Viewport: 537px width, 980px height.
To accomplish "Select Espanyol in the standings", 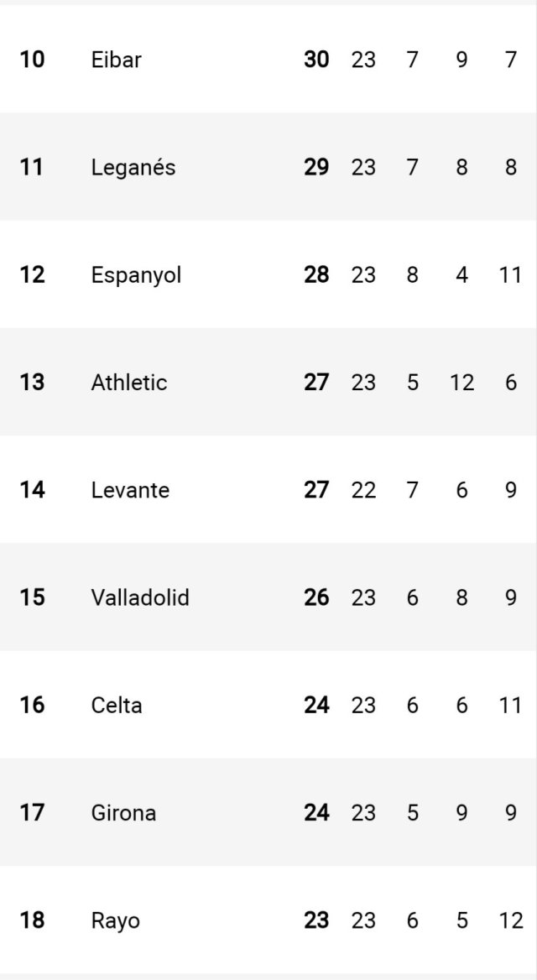I will tap(136, 275).
